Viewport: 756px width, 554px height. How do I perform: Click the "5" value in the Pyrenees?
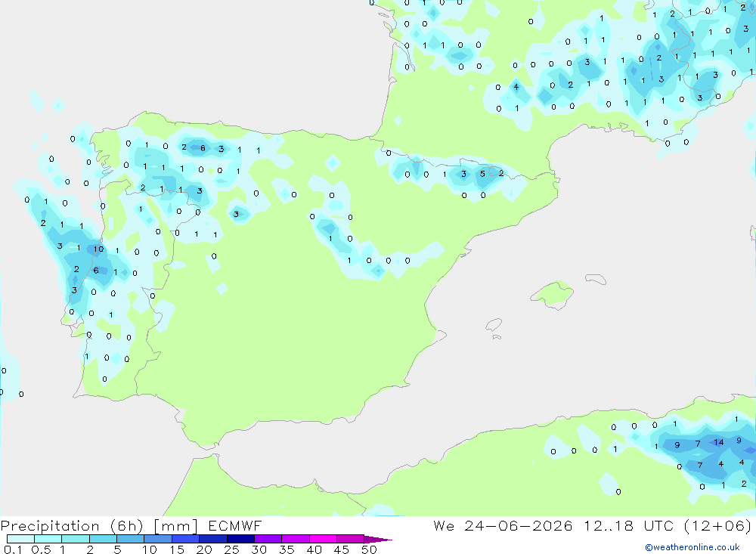pos(482,174)
